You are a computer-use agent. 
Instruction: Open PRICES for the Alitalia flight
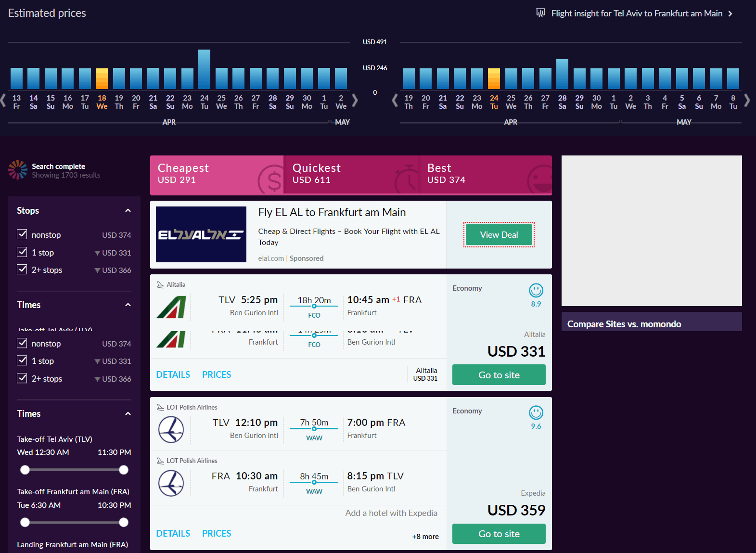point(217,374)
